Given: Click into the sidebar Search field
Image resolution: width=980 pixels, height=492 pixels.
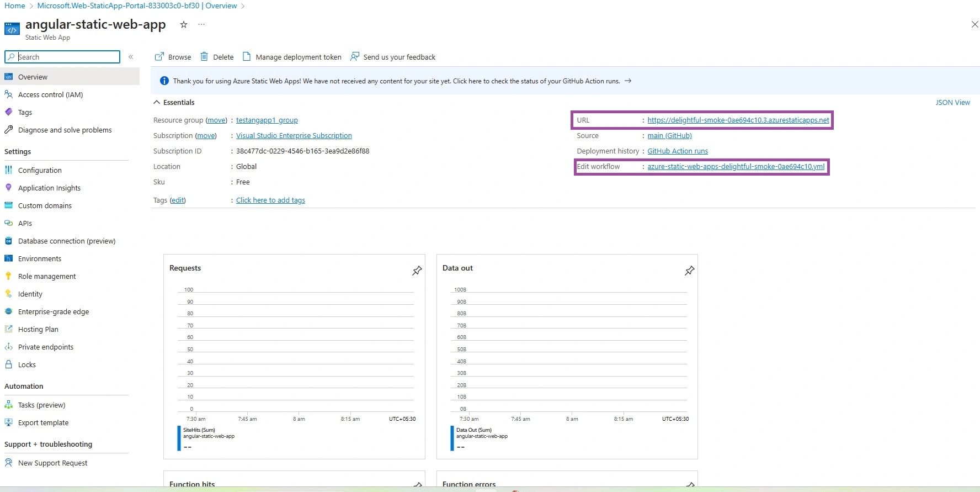Looking at the screenshot, I should (62, 57).
